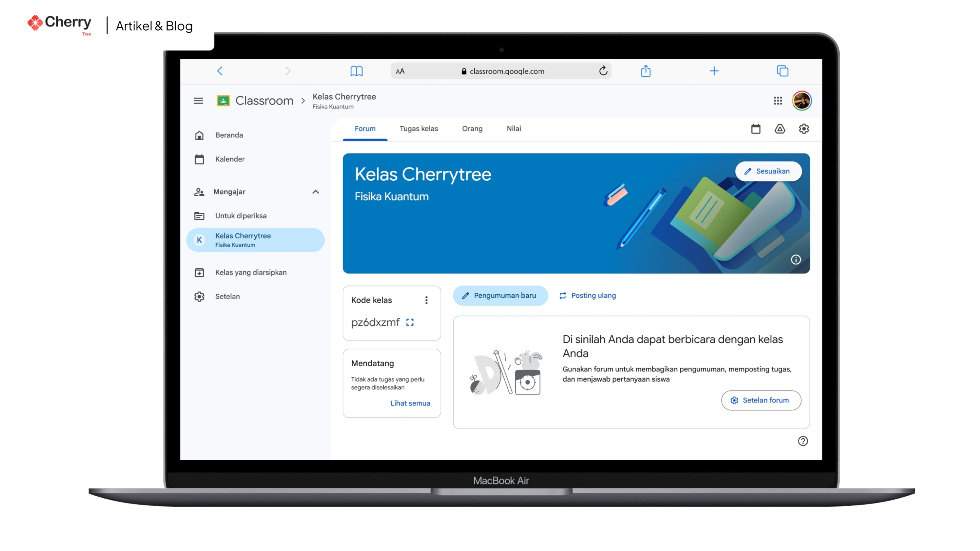Open the Google apps grid
This screenshot has width=980, height=551.
(777, 101)
